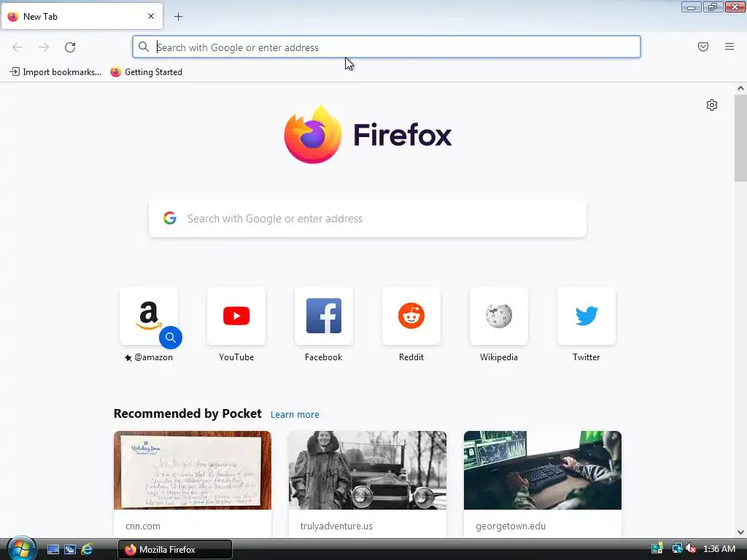Open the YouTube shortcut tile
This screenshot has height=560, width=747.
point(236,316)
